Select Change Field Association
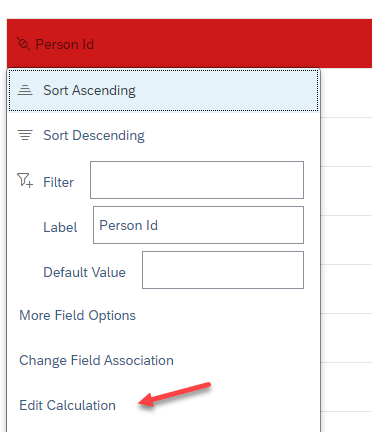Image resolution: width=372 pixels, height=432 pixels. pyautogui.click(x=96, y=360)
